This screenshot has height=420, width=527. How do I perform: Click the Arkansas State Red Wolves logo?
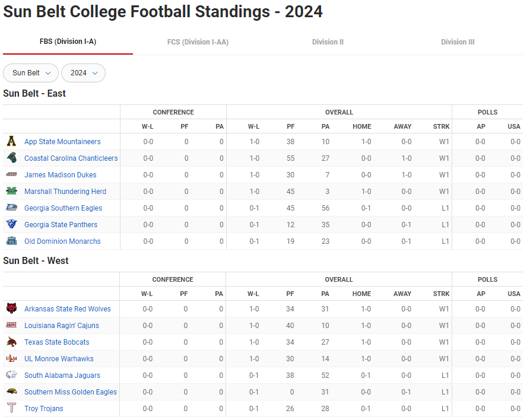11,309
